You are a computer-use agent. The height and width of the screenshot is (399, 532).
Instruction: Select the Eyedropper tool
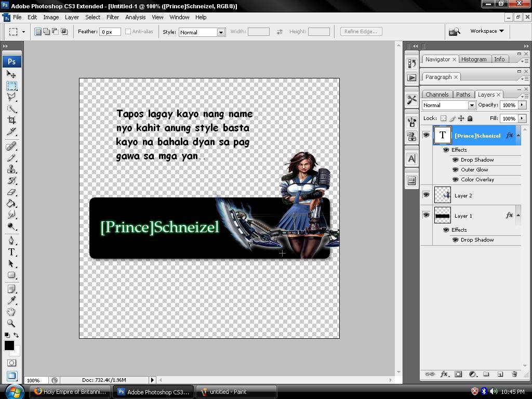click(x=11, y=301)
